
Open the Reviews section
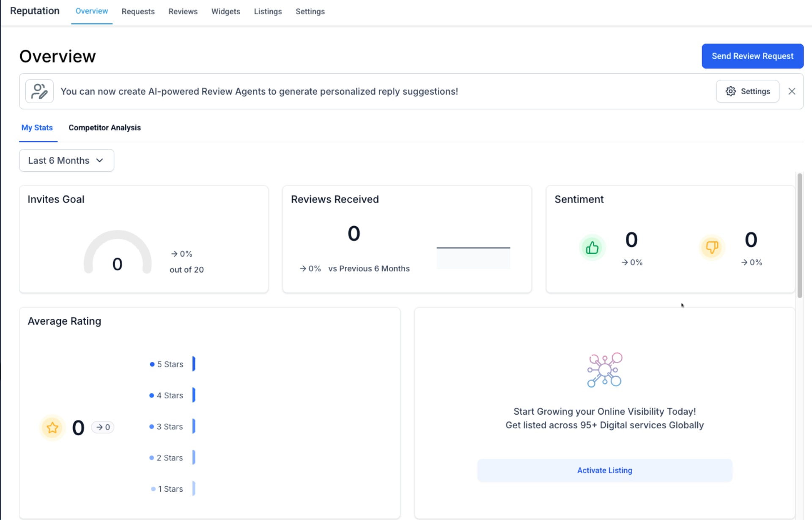(183, 11)
